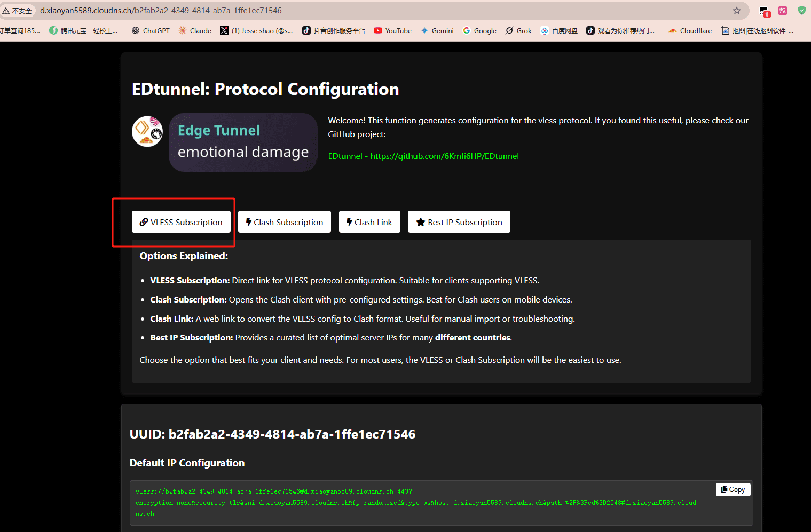Click the 'Not secure' warning icon
The height and width of the screenshot is (532, 811).
6,11
